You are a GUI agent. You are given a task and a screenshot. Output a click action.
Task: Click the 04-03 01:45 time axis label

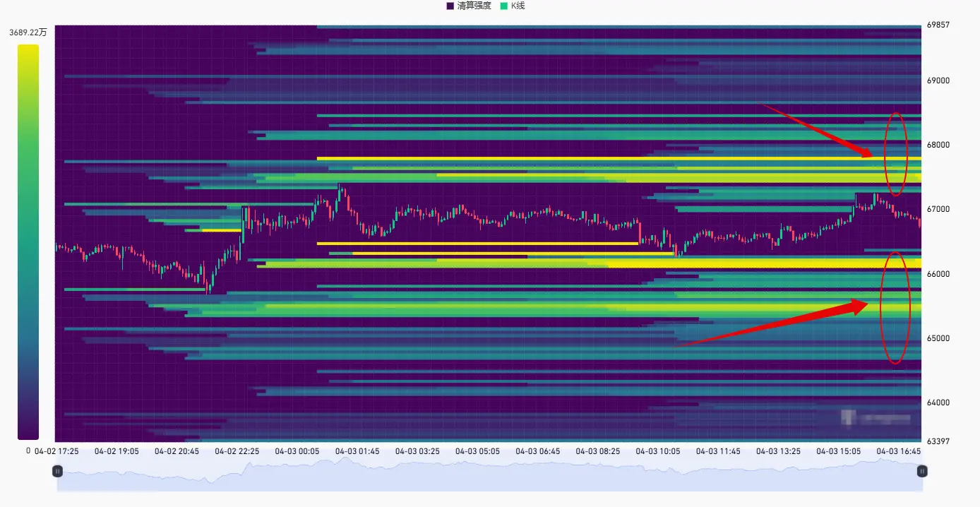[x=357, y=451]
